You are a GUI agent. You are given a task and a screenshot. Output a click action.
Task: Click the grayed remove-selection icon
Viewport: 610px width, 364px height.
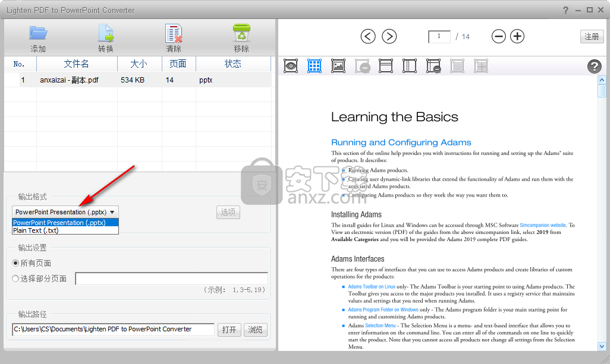(362, 66)
